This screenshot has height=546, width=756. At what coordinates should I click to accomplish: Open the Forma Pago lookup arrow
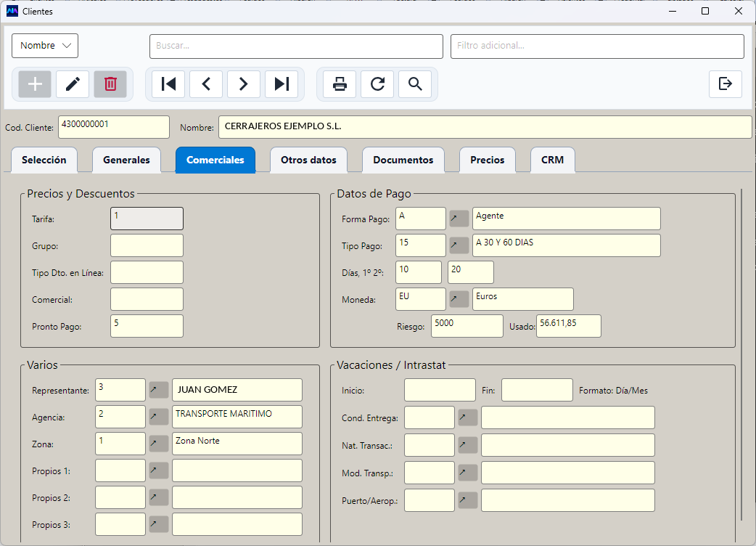[459, 219]
